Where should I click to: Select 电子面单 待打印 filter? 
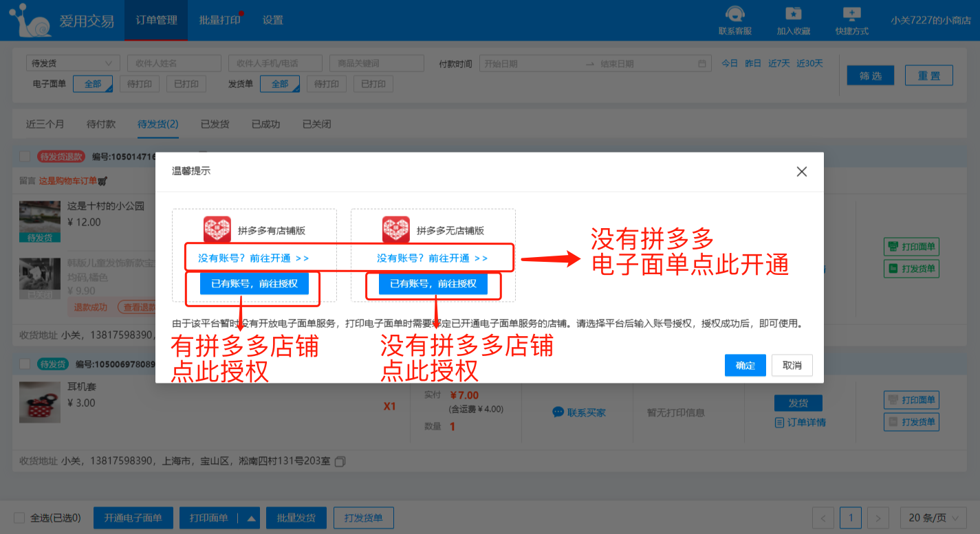coord(140,84)
